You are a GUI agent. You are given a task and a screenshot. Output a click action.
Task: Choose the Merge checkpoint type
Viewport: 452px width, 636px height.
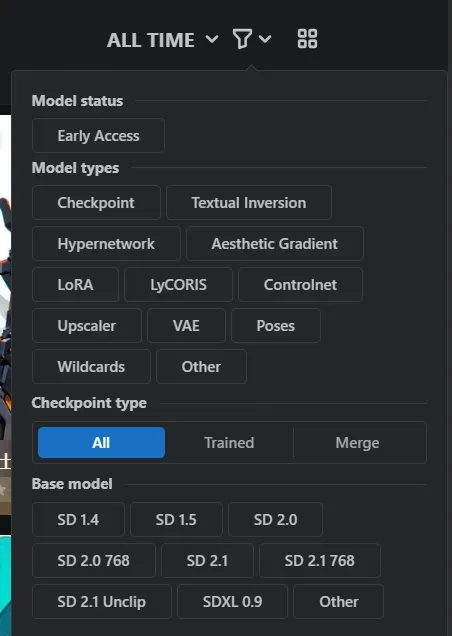tap(357, 443)
